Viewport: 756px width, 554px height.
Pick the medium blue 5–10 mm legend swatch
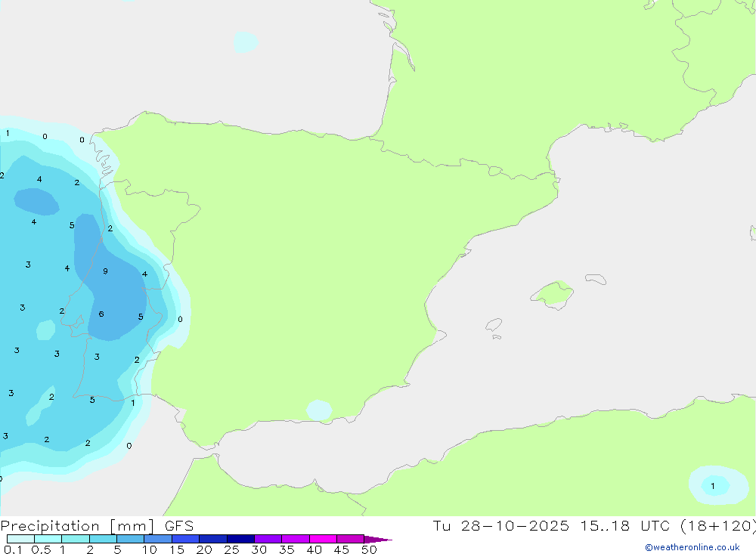(x=130, y=539)
